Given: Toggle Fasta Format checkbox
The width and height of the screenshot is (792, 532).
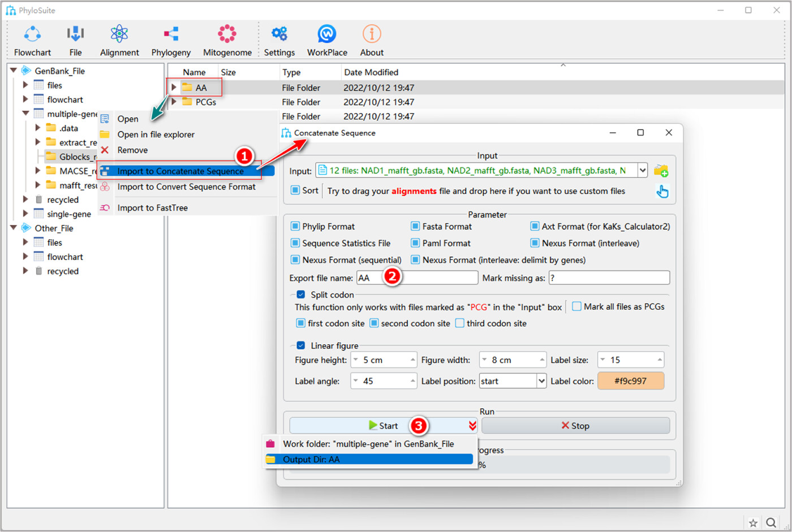Looking at the screenshot, I should coord(415,226).
